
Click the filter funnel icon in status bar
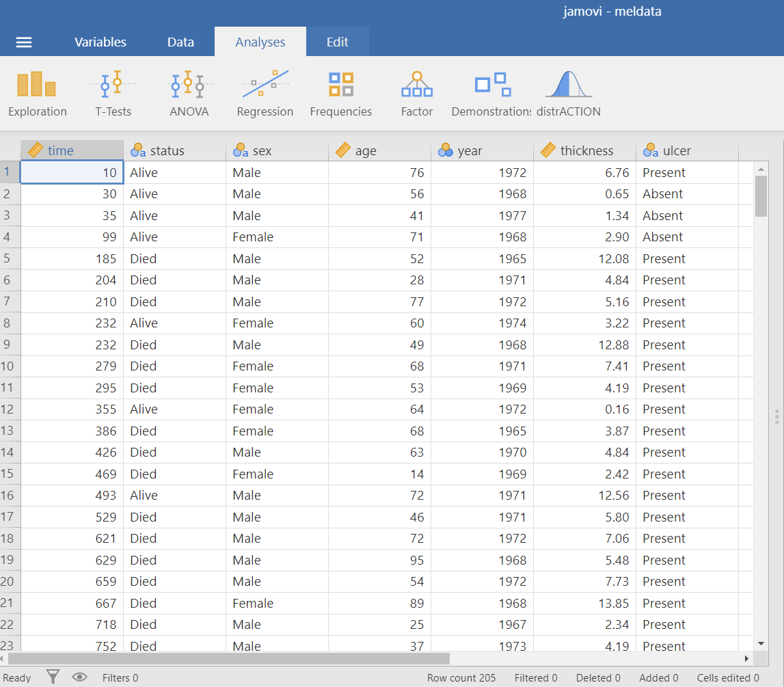[x=53, y=677]
